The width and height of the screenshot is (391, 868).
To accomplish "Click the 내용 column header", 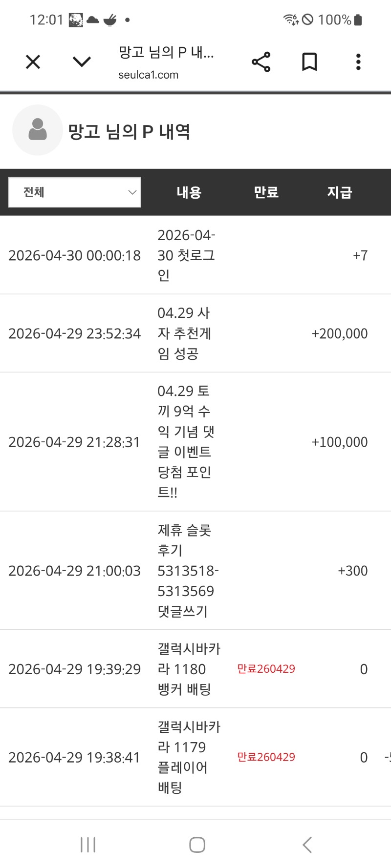I will pos(189,192).
